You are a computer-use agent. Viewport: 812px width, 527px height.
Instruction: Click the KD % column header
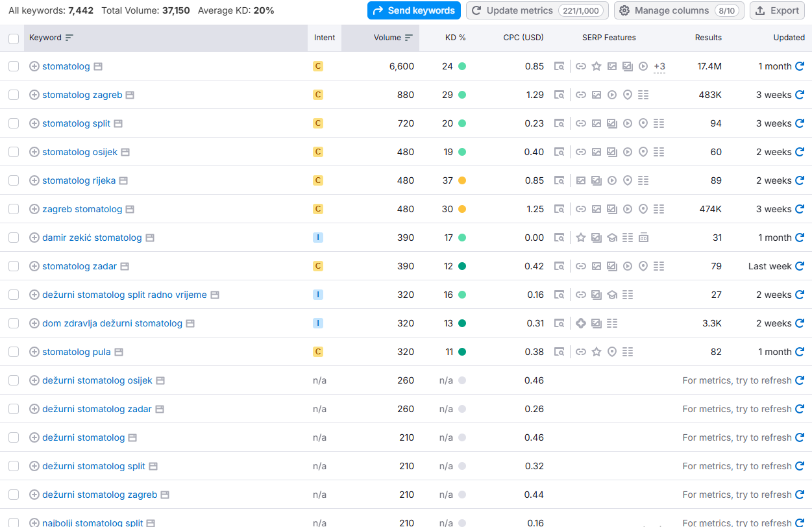tap(455, 38)
